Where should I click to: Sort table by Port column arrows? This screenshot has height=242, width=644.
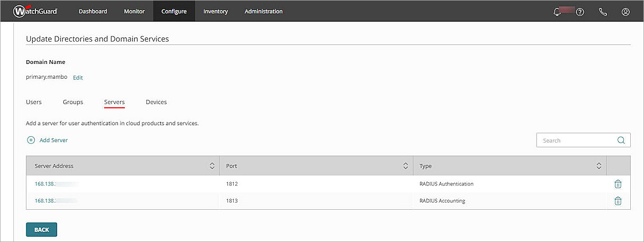406,166
